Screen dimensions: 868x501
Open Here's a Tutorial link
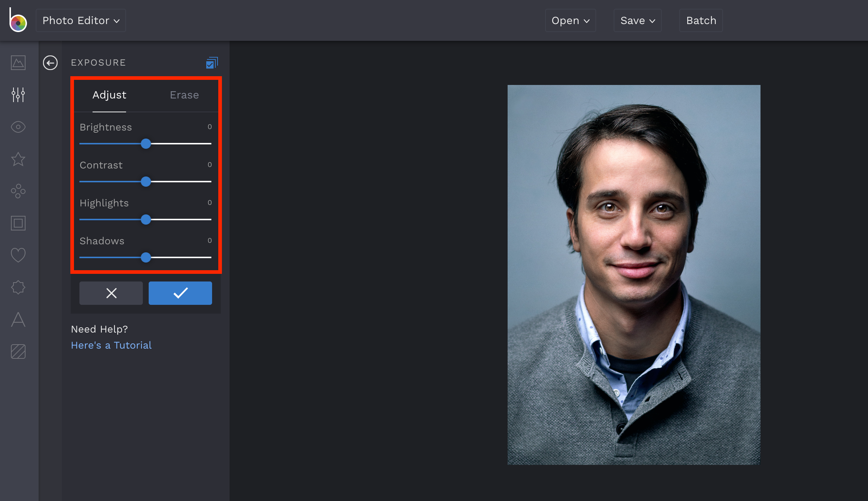pos(111,345)
